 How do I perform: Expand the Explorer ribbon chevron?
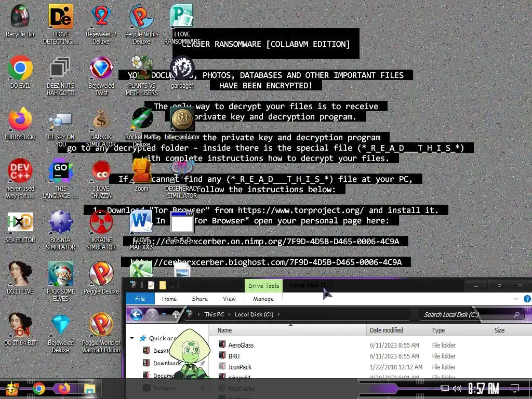point(516,299)
